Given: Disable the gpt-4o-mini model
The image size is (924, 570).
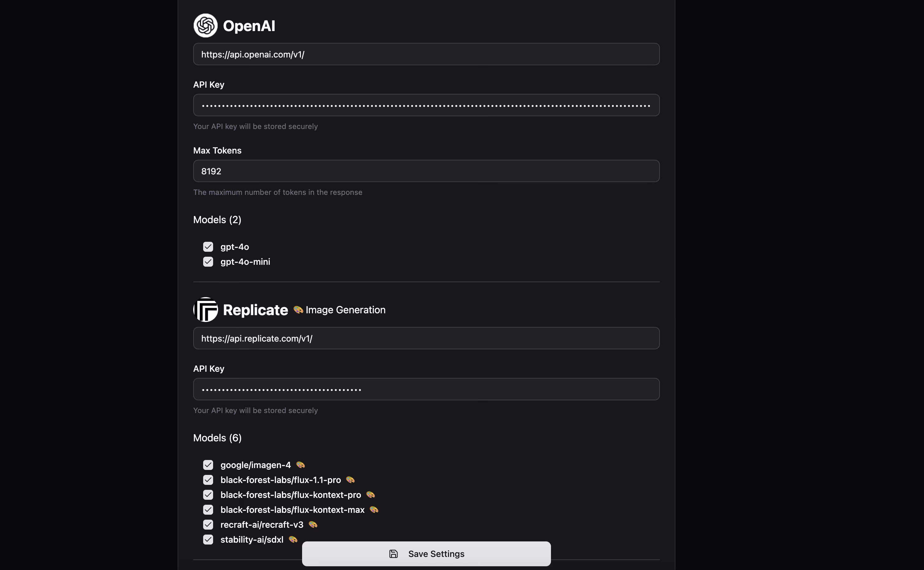Looking at the screenshot, I should [208, 262].
